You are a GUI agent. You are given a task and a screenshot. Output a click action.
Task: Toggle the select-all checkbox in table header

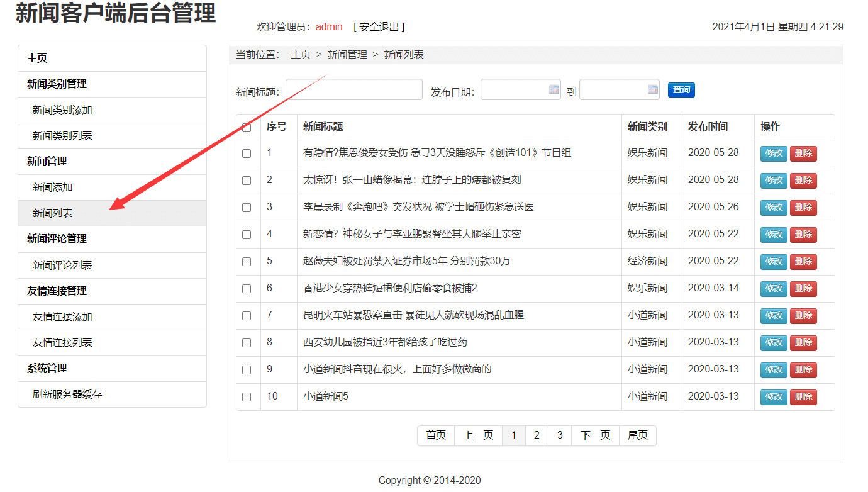(x=247, y=127)
